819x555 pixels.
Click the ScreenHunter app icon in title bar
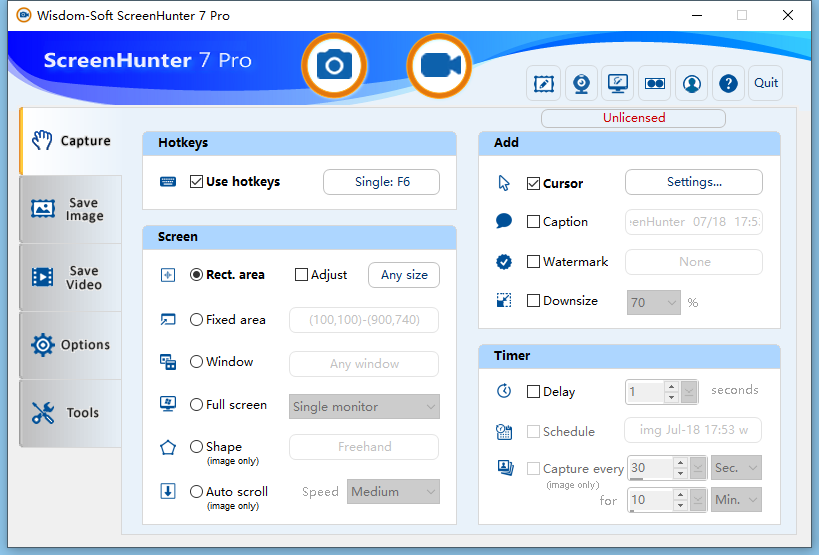coord(24,15)
